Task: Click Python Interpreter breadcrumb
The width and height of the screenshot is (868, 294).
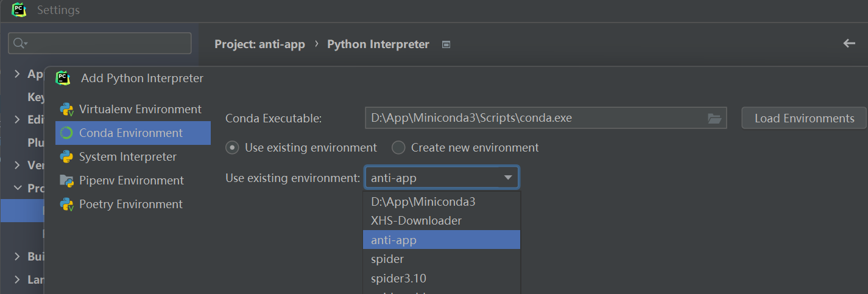Action: [x=378, y=44]
